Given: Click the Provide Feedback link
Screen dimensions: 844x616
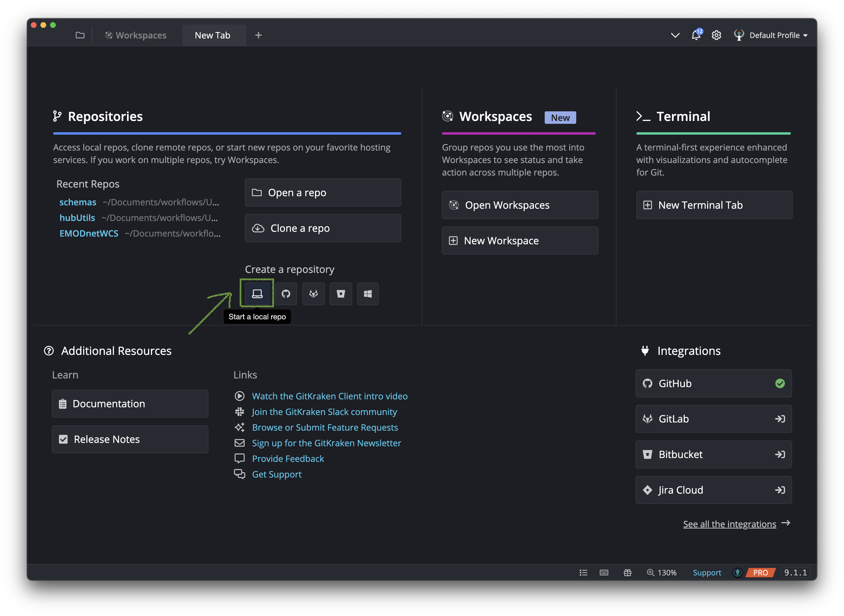Looking at the screenshot, I should click(x=288, y=459).
